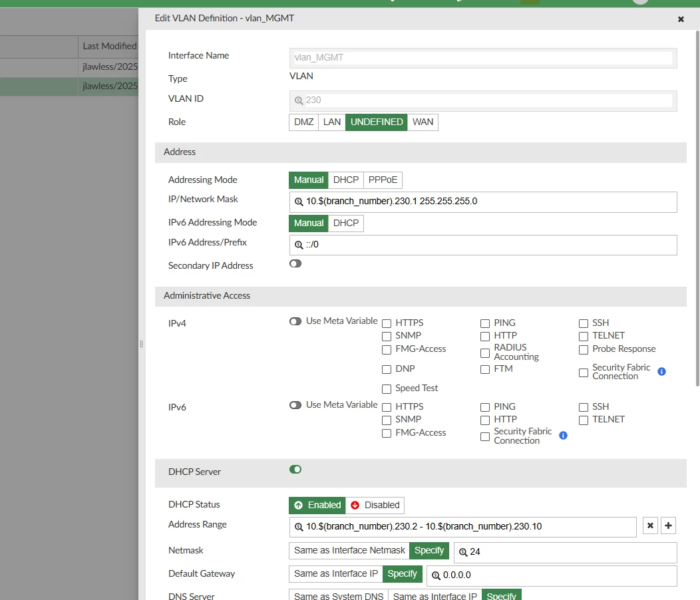The width and height of the screenshot is (700, 600).
Task: Enable IPv4 SNMP access checkbox
Action: (x=387, y=336)
